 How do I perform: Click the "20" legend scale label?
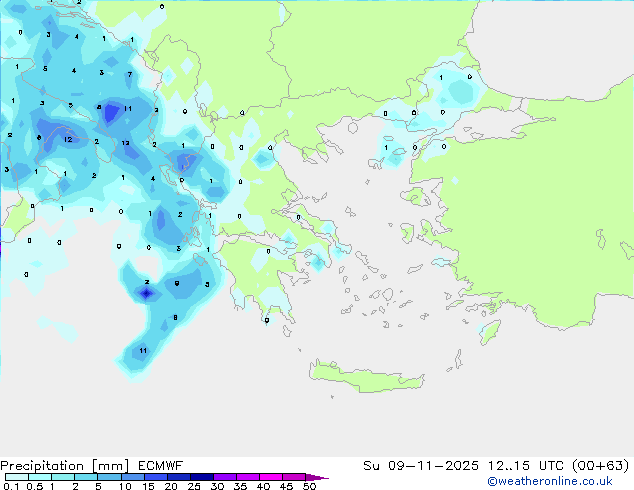(x=171, y=486)
